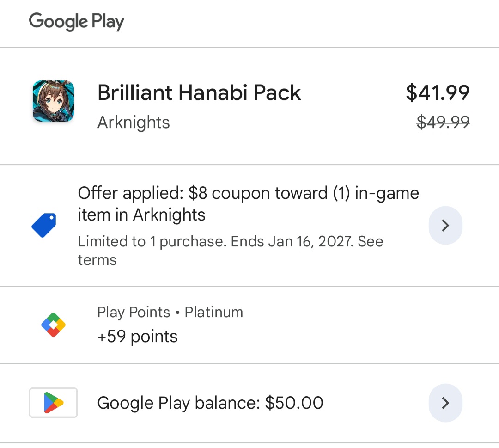The width and height of the screenshot is (499, 448).
Task: Tap the crossed-out $49.99 original price
Action: (x=443, y=122)
